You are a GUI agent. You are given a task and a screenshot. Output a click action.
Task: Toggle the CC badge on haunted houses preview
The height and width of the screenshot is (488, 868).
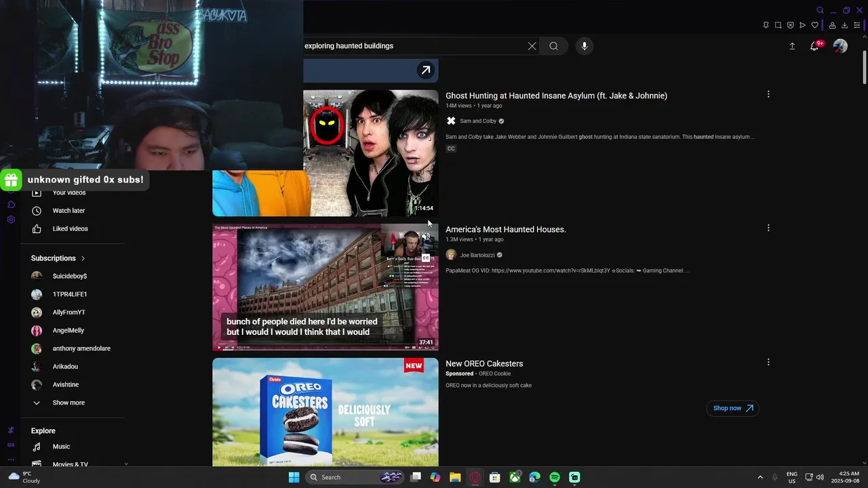(426, 258)
